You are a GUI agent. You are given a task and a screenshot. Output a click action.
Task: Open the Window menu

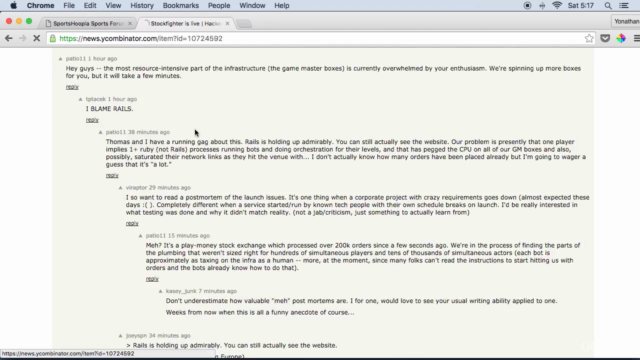point(252,6)
